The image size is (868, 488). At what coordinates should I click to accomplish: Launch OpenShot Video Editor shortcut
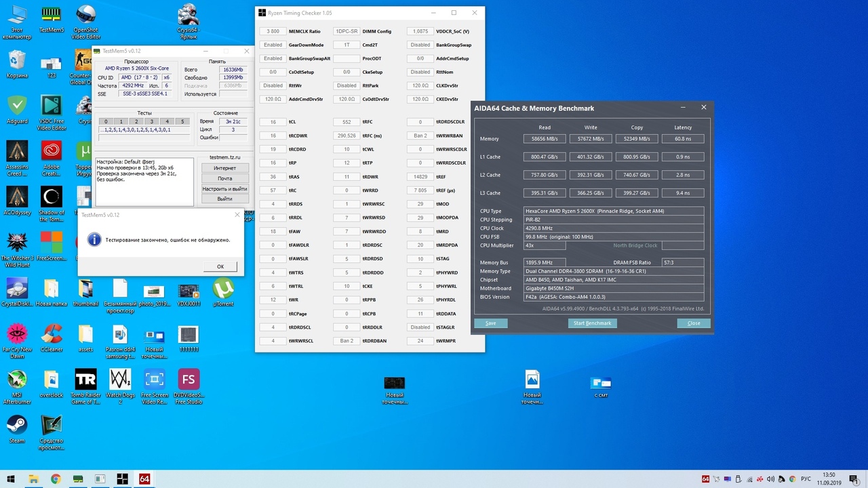coord(85,15)
